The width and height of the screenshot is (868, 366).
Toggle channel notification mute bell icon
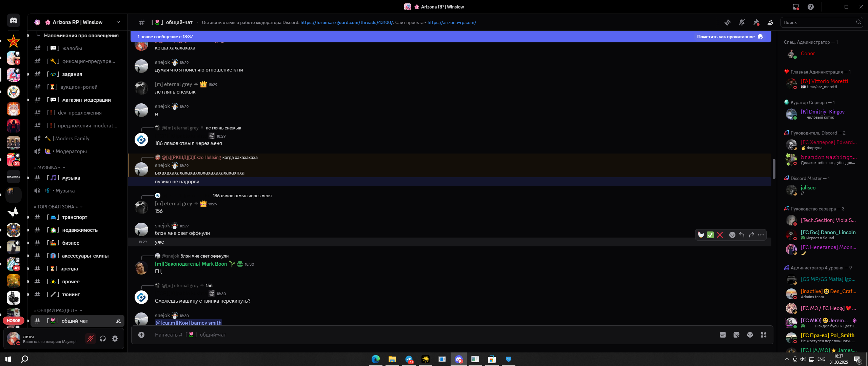coord(742,22)
